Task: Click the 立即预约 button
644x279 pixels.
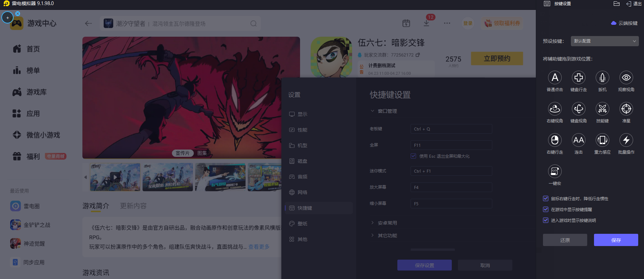Action: point(497,58)
